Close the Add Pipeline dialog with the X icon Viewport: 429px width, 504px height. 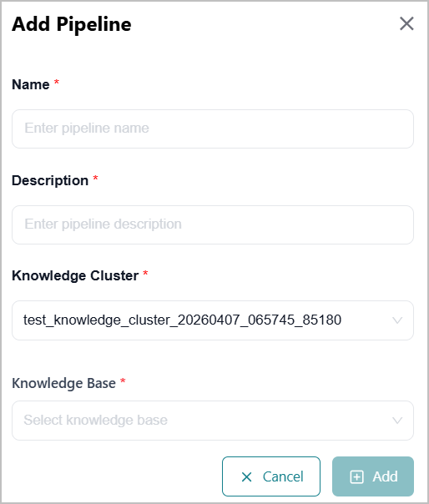(406, 24)
